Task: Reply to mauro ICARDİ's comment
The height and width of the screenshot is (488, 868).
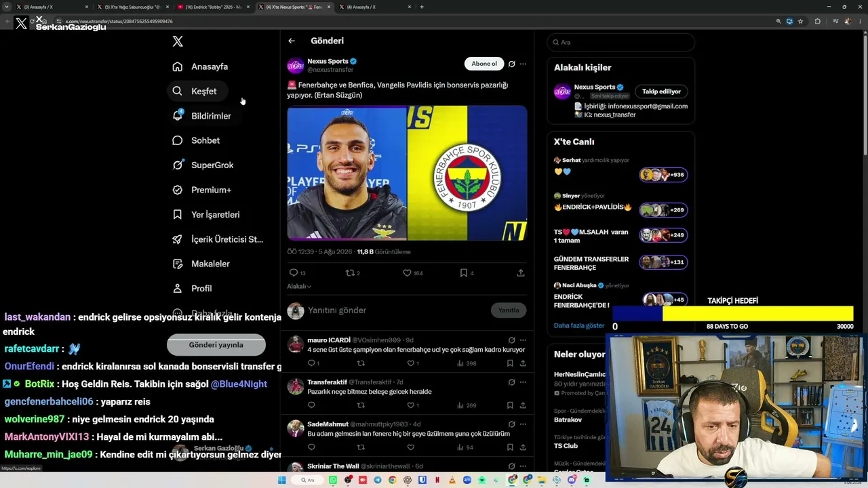Action: click(311, 363)
